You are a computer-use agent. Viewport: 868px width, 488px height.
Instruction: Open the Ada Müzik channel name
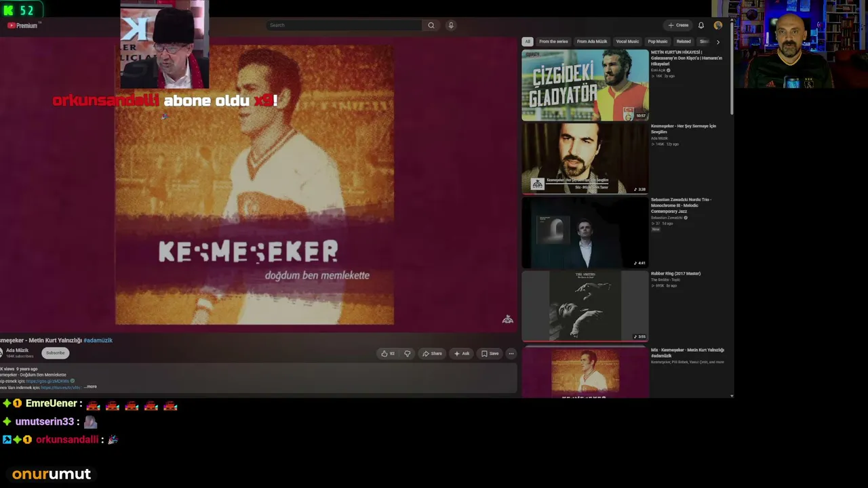18,350
